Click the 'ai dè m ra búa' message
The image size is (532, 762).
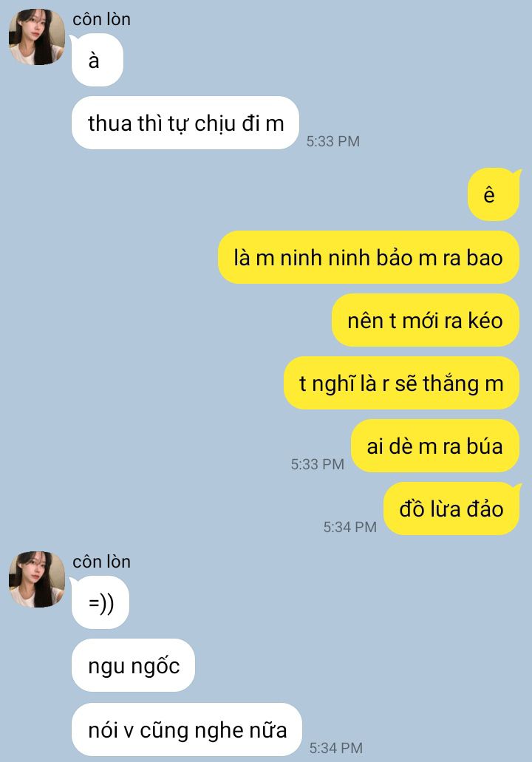tap(434, 446)
